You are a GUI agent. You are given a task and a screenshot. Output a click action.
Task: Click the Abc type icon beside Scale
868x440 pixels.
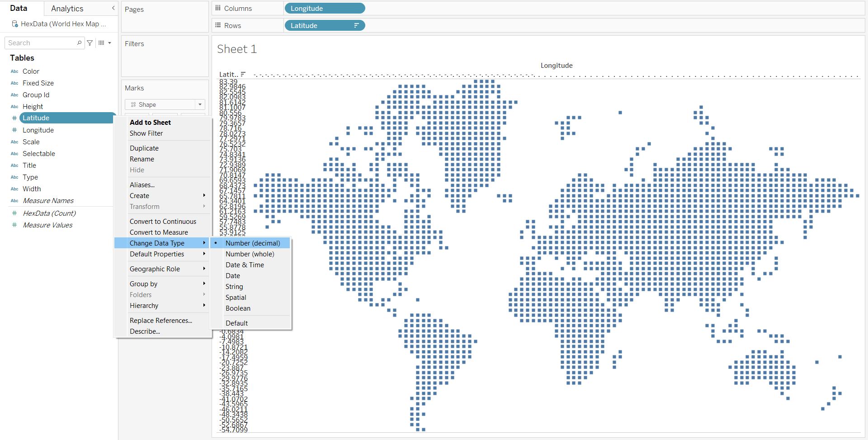click(x=14, y=142)
